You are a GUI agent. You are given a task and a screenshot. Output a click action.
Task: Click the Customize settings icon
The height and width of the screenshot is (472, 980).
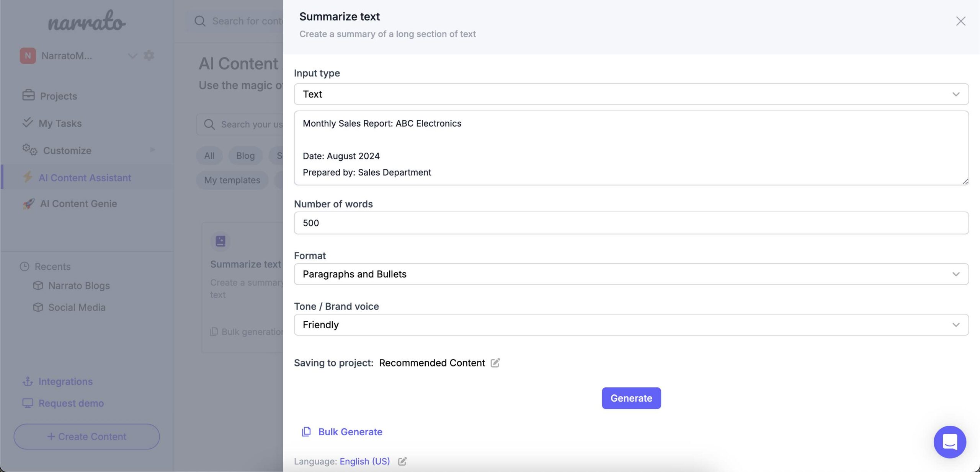(x=149, y=55)
